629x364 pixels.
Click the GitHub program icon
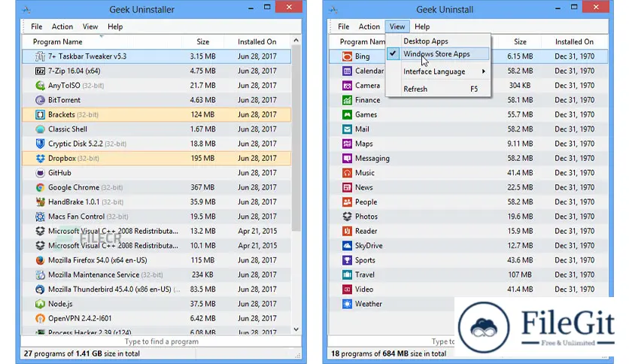pyautogui.click(x=40, y=173)
